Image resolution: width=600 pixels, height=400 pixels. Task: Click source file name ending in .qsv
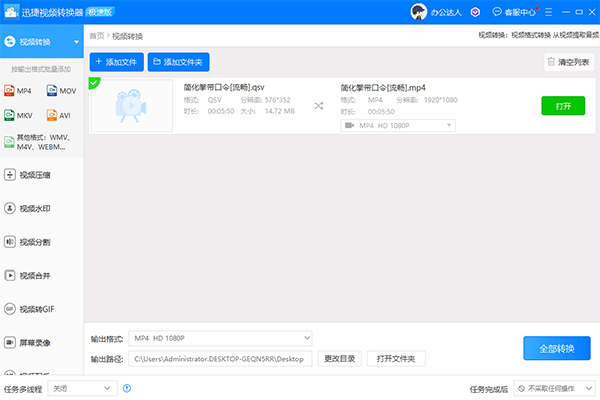pos(224,87)
